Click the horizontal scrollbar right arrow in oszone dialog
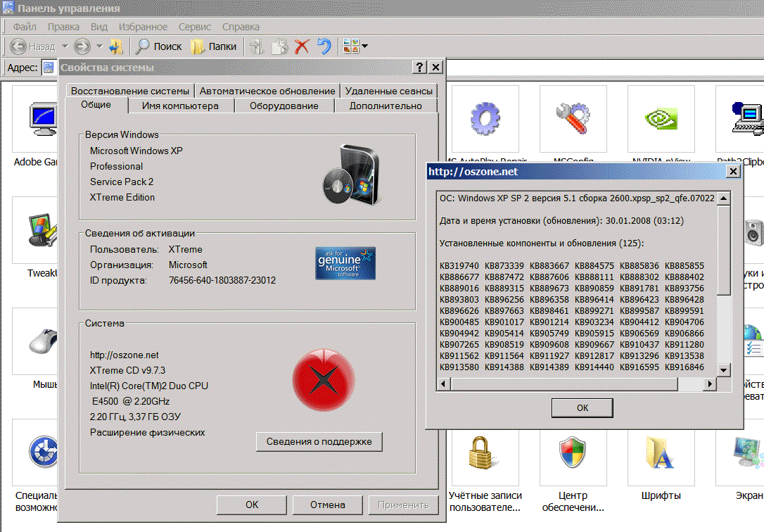The image size is (764, 532). point(711,384)
